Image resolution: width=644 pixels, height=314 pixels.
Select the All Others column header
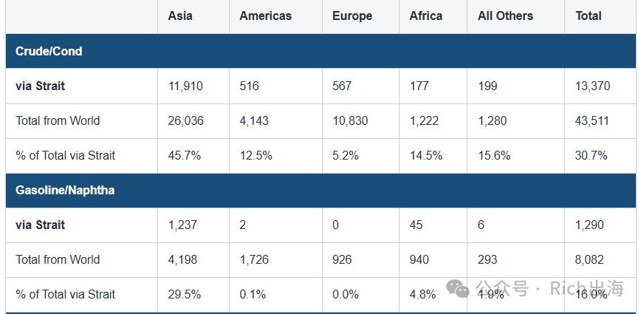click(x=505, y=16)
